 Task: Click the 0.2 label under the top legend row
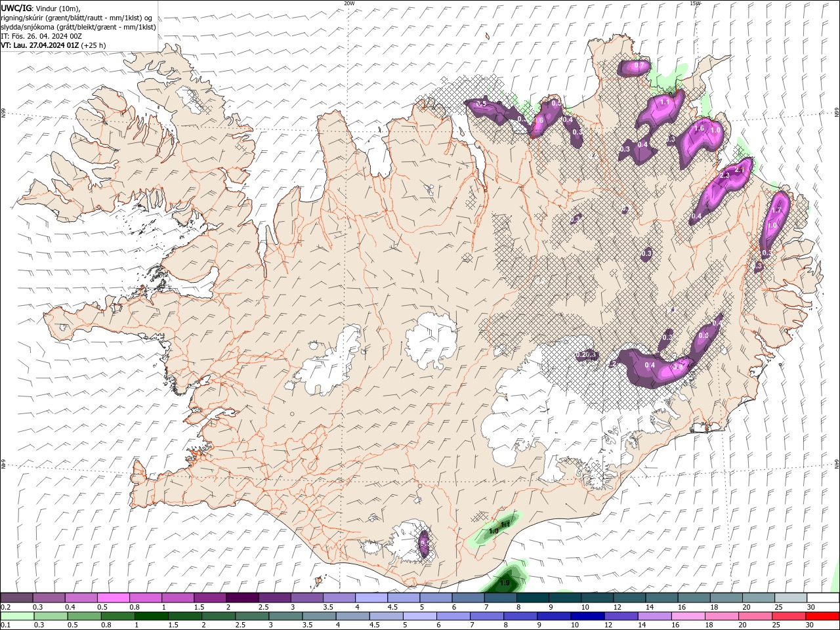[x=5, y=607]
